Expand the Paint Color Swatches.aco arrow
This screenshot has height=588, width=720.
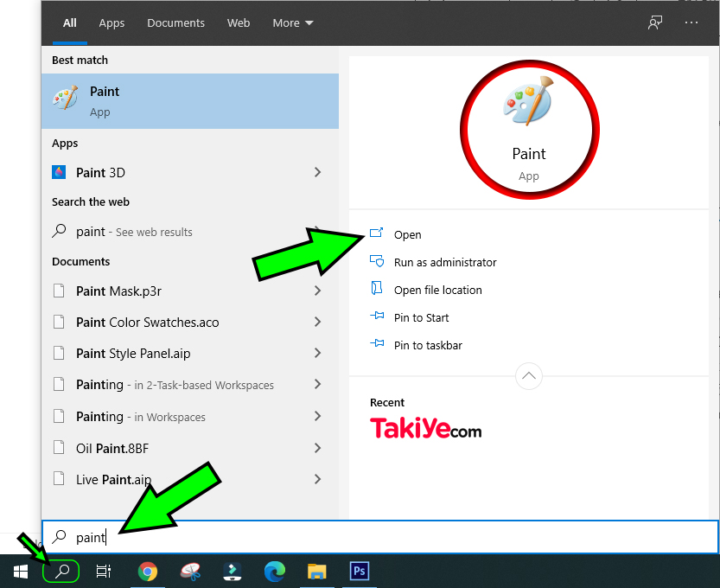[317, 322]
